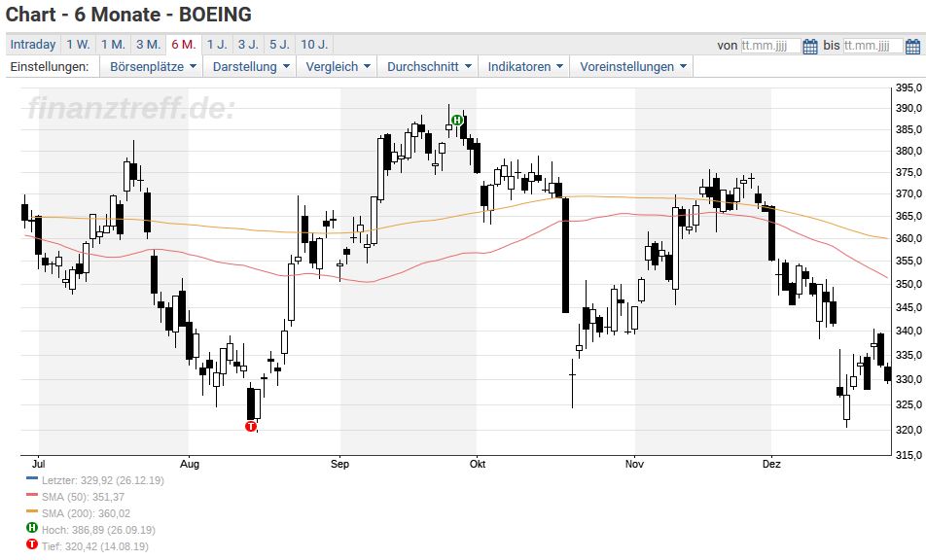Switch chart to 3 M. range

pyautogui.click(x=148, y=45)
